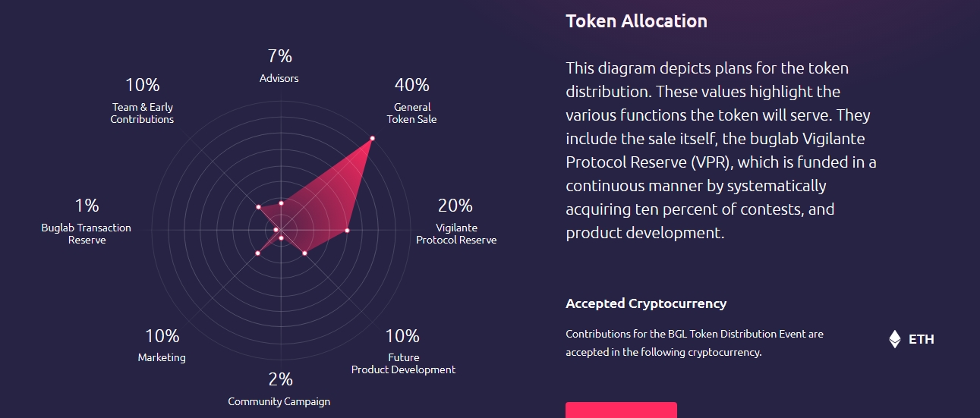Image resolution: width=980 pixels, height=418 pixels.
Task: Click the General Token Sale label
Action: 411,113
